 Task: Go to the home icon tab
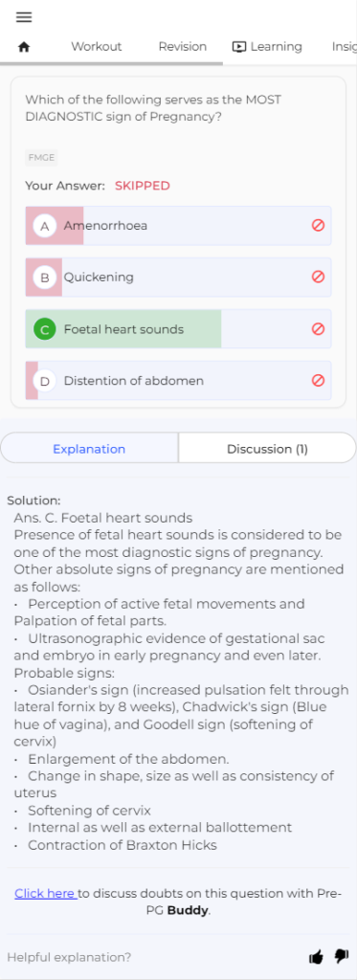pos(24,47)
